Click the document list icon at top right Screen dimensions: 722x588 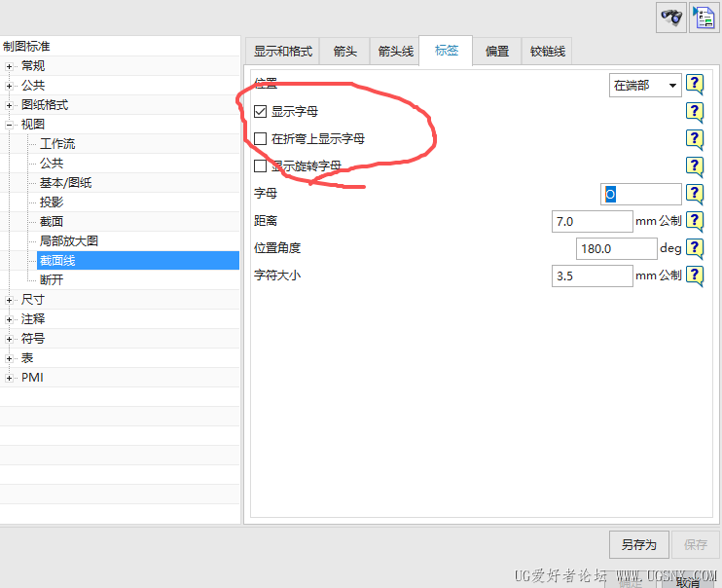[x=704, y=18]
